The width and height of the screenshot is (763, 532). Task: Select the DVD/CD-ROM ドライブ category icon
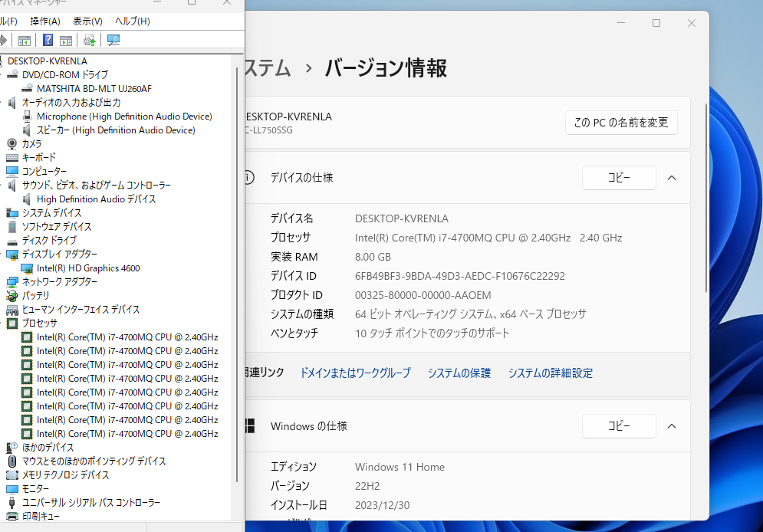tap(12, 74)
